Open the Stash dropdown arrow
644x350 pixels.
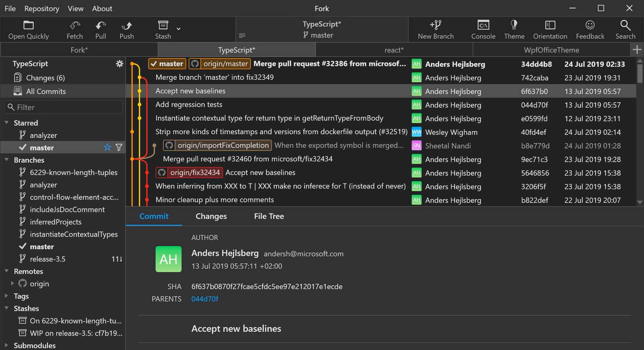179,29
